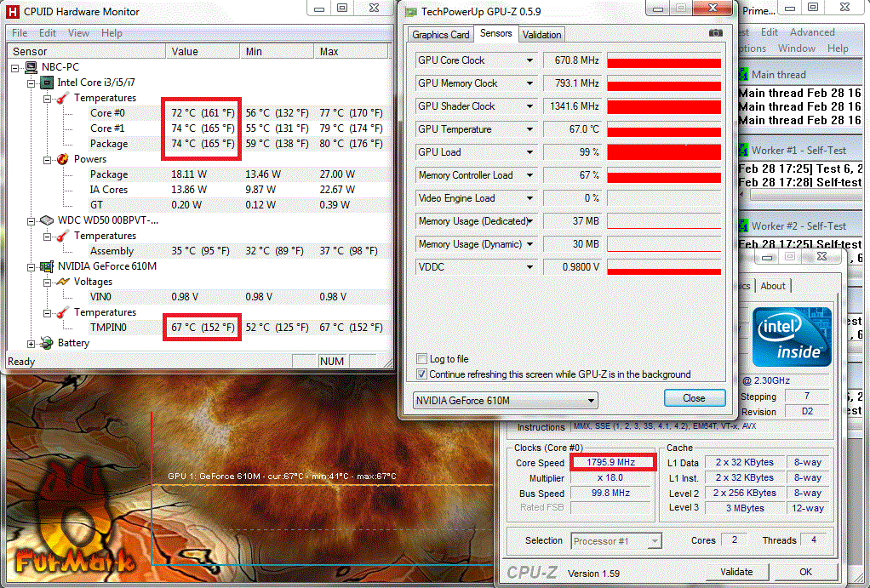870x588 pixels.
Task: Switch to the Graphics Card tab in GPU-Z
Action: pyautogui.click(x=441, y=34)
